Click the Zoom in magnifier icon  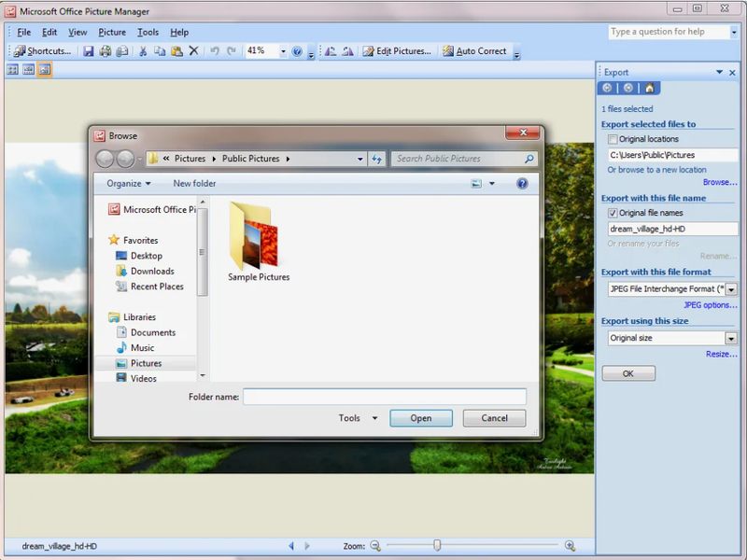click(570, 546)
